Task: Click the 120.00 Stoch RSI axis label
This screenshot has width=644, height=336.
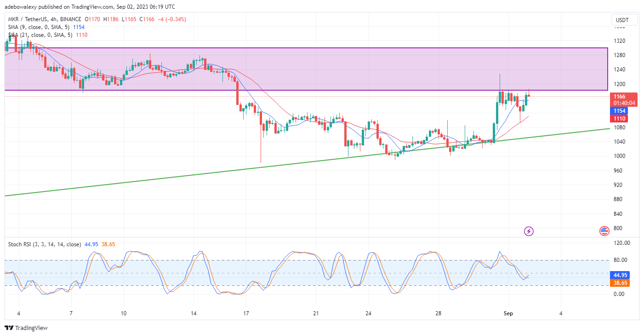Action: [621, 243]
